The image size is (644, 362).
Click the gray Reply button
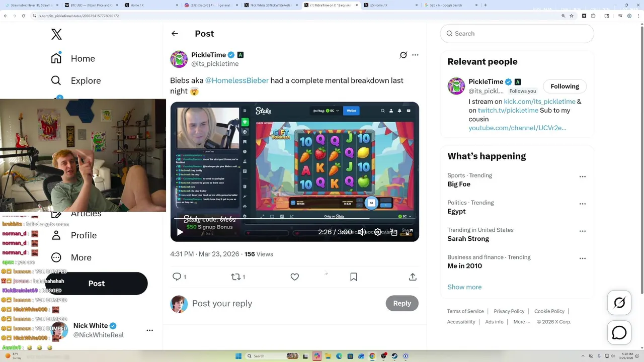(402, 303)
